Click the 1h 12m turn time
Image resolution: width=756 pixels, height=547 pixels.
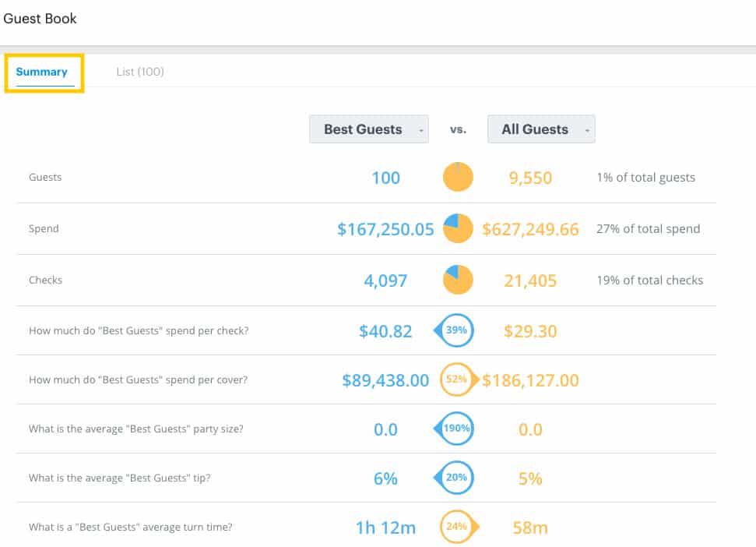[x=385, y=528]
